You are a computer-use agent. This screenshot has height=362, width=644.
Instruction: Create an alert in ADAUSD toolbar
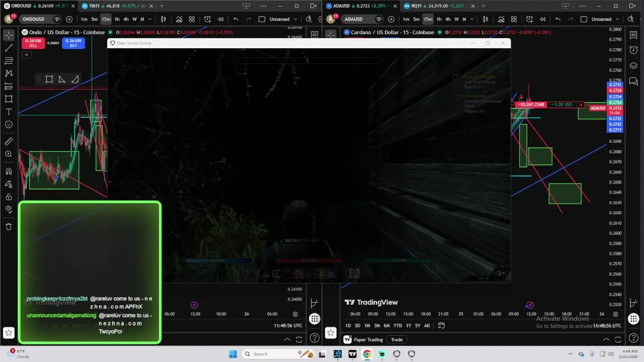click(x=529, y=19)
